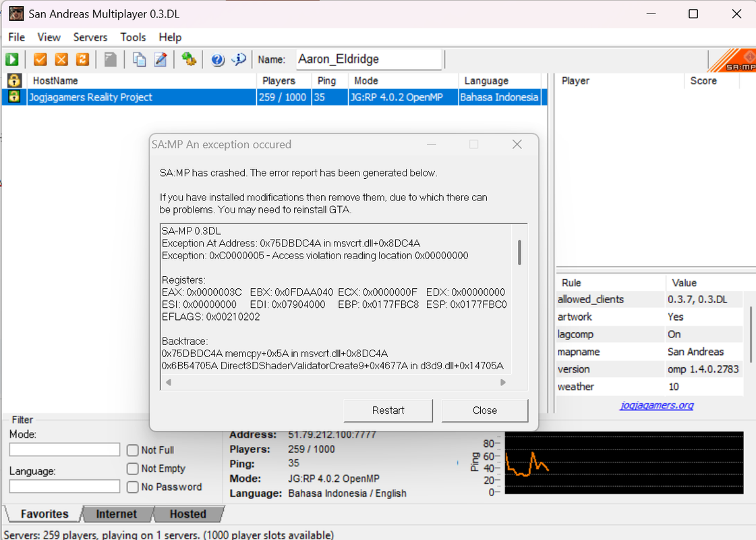Enable the Not Full filter checkbox
The image size is (756, 540).
point(133,450)
